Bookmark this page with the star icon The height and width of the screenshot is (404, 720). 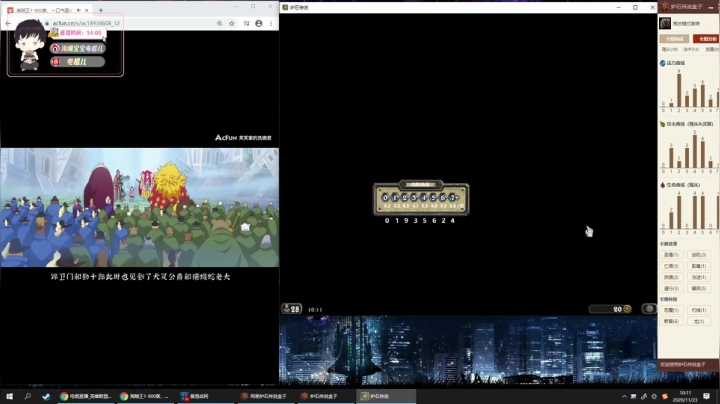232,23
